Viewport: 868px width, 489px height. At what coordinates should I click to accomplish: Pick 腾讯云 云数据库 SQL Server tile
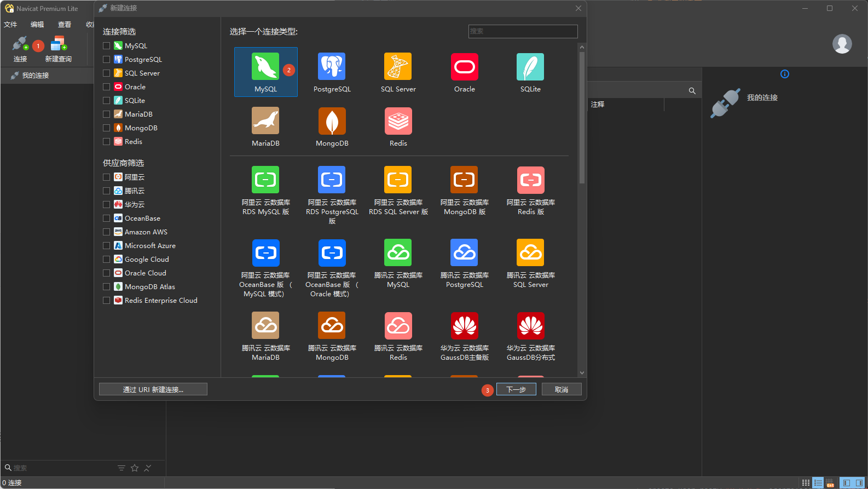tap(531, 264)
